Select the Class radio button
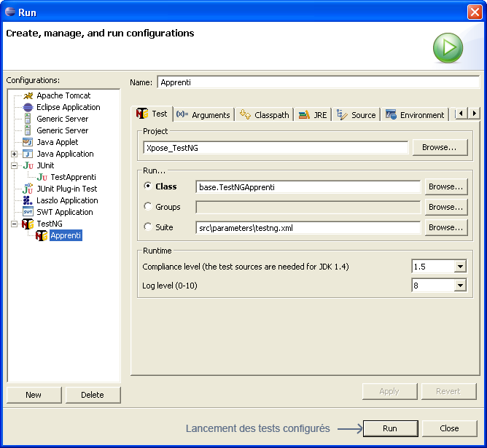 tap(149, 186)
